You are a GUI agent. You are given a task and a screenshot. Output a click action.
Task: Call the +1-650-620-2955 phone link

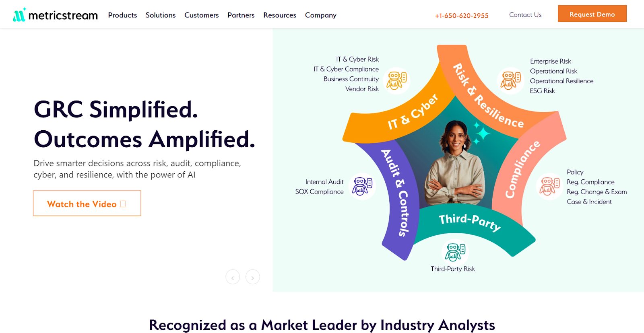[462, 16]
